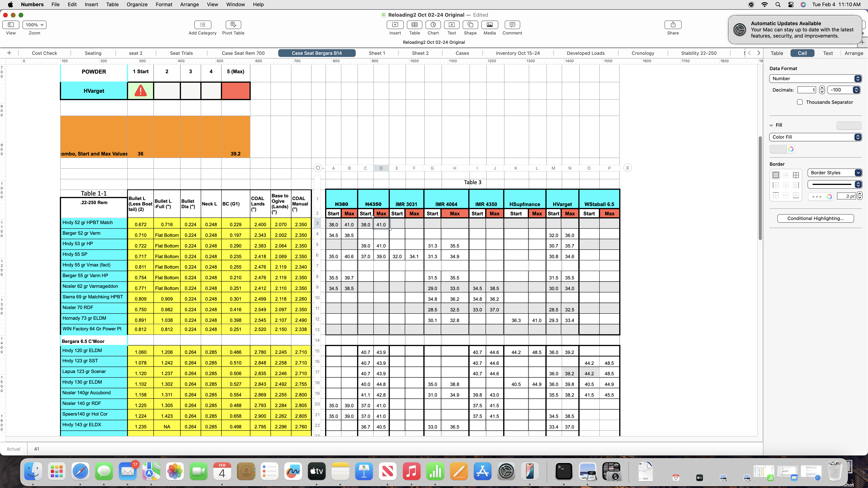This screenshot has height=488, width=868.
Task: Click the fill color wheel swatch
Action: tap(790, 149)
